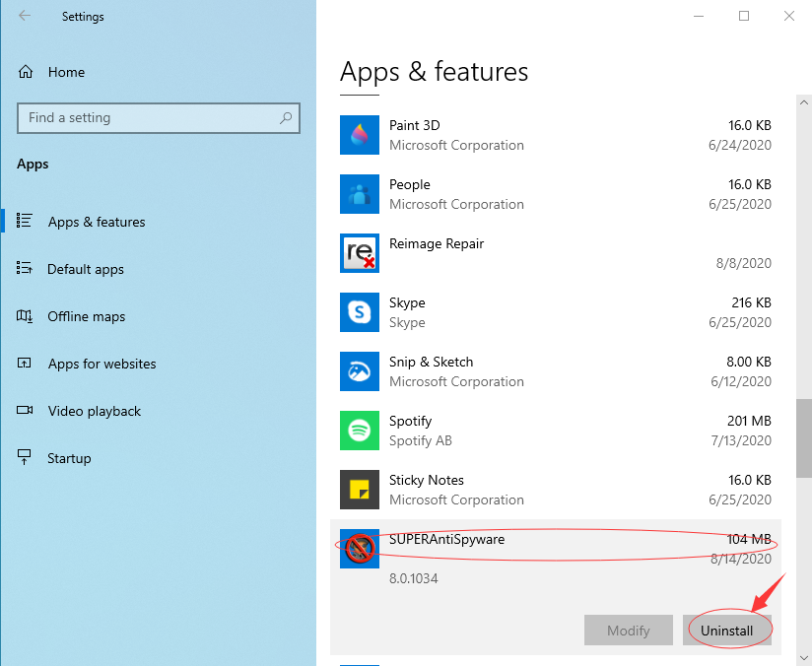
Task: Select the Paint 3D app name
Action: click(414, 125)
